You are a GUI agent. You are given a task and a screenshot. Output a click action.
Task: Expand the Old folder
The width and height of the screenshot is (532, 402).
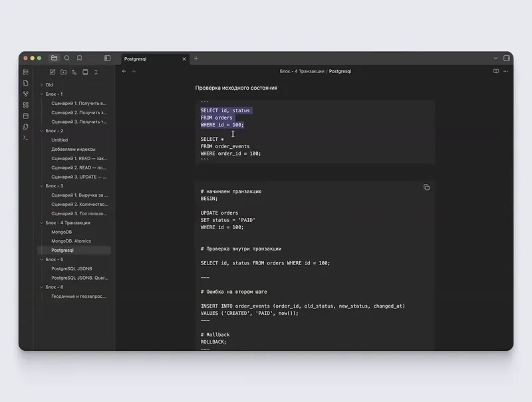[x=42, y=85]
